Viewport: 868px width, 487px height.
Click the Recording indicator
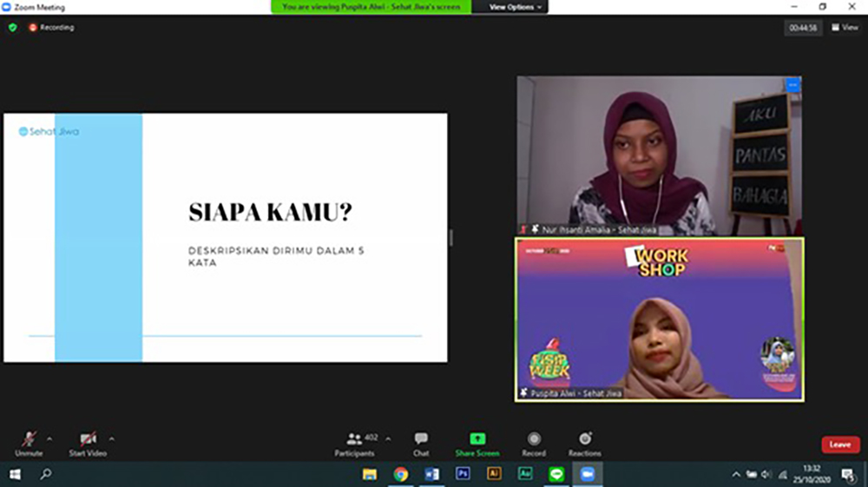point(51,28)
